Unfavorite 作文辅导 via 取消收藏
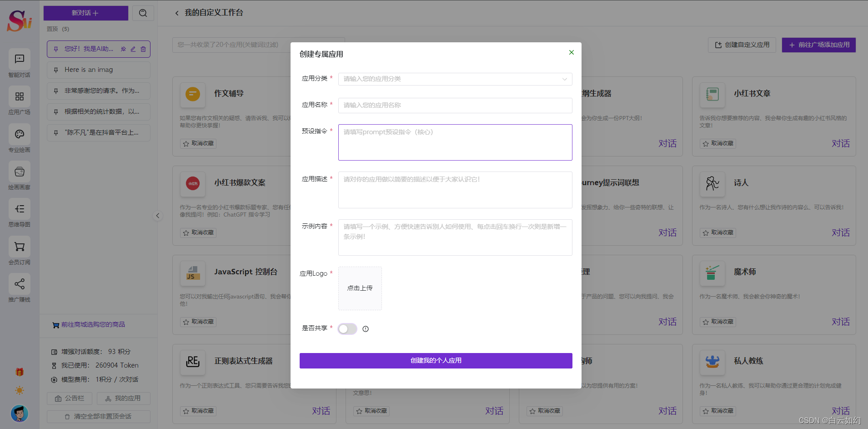Viewport: 868px width, 429px height. tap(198, 143)
